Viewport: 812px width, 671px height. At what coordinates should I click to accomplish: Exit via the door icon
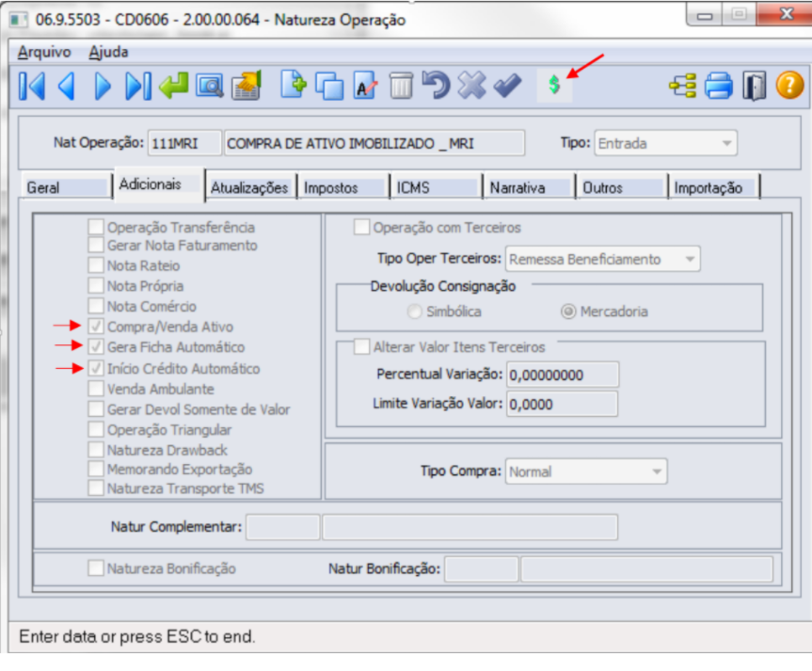point(754,86)
